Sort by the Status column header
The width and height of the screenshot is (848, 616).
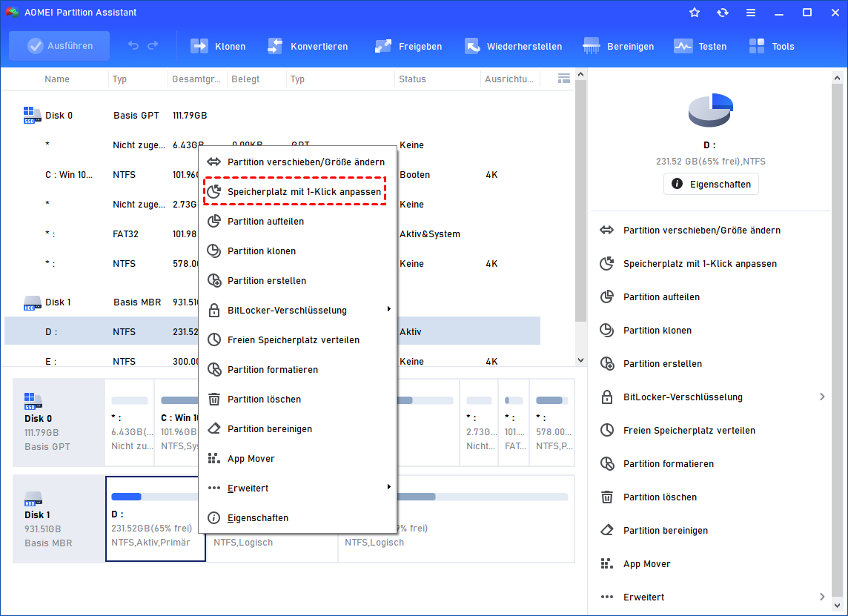click(x=412, y=79)
